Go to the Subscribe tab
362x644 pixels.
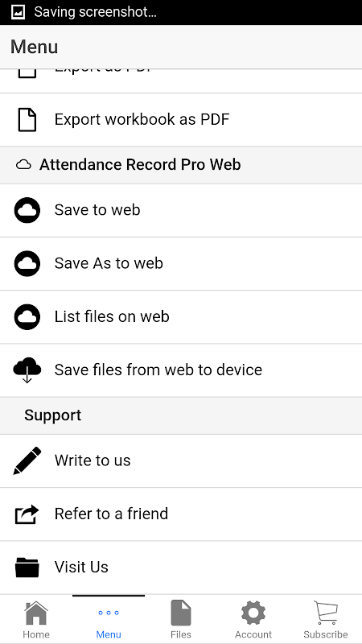click(326, 619)
